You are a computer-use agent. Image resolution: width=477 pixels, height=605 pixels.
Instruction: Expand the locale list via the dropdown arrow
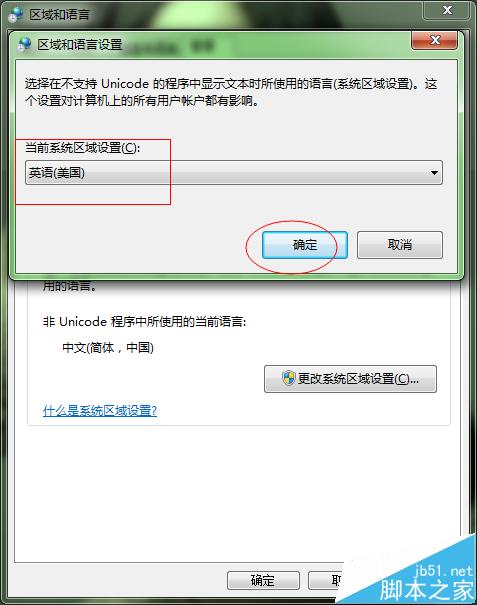coord(434,173)
